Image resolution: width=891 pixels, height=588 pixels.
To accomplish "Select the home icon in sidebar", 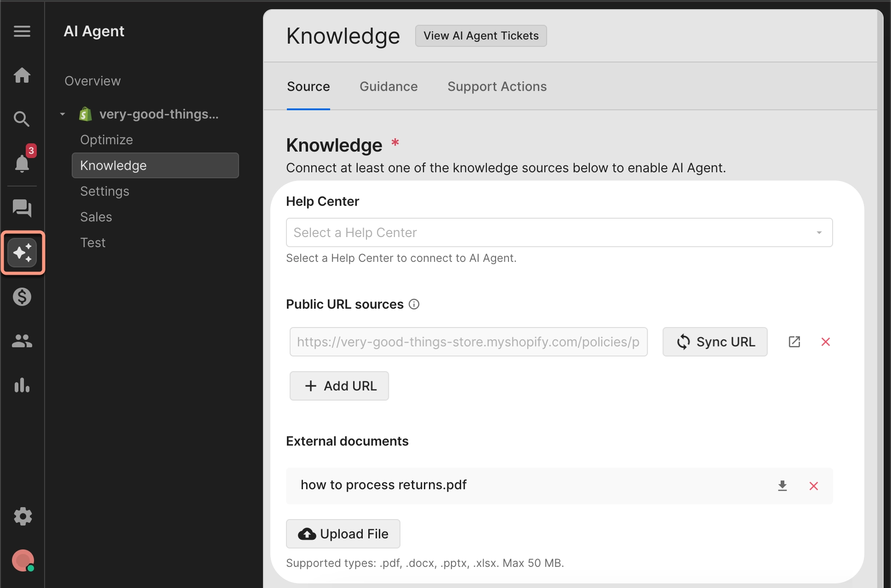I will (x=23, y=75).
